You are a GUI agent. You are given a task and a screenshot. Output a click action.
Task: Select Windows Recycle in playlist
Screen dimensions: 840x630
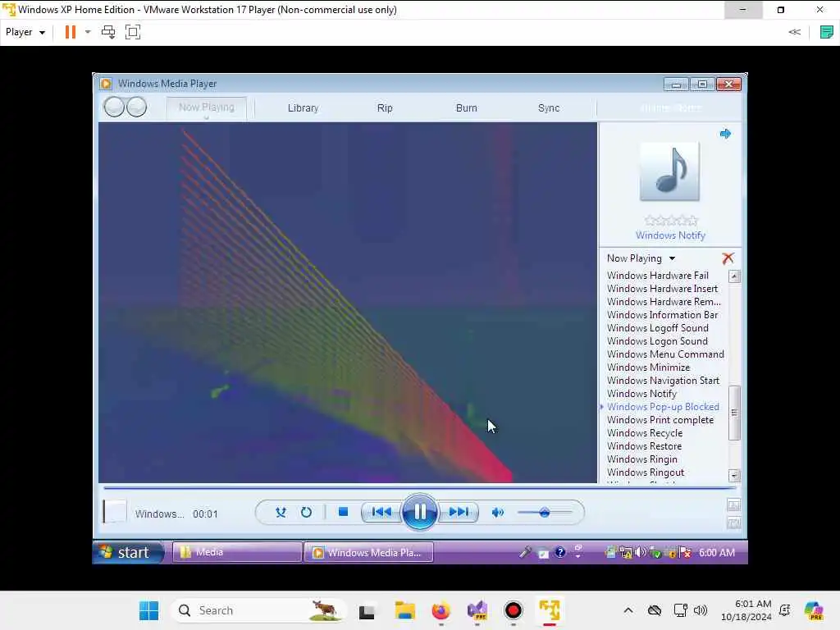coord(645,433)
